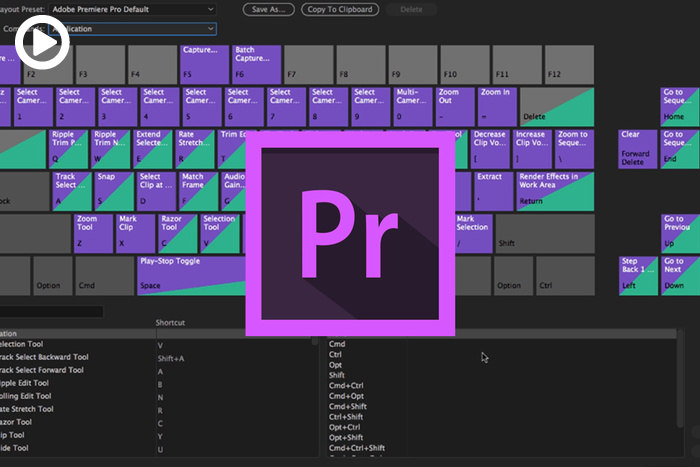The width and height of the screenshot is (700, 467).
Task: Select the unassigned F12 key
Action: 569,64
